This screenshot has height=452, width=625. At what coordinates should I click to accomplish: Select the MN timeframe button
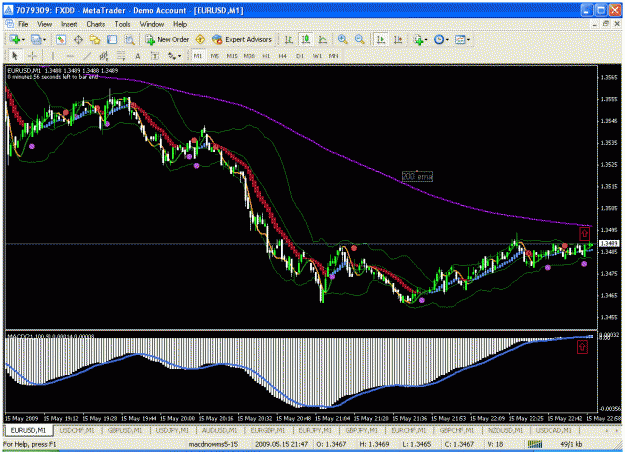[334, 56]
